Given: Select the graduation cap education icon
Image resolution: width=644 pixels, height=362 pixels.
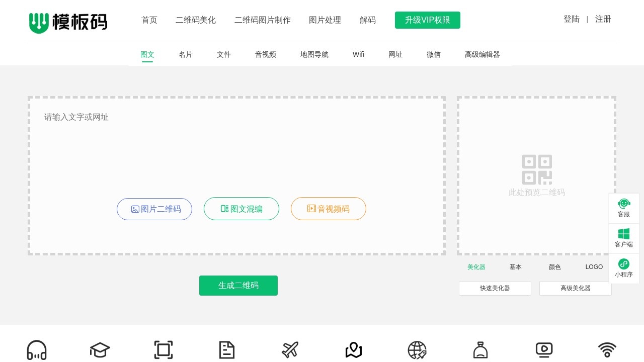Looking at the screenshot, I should coord(99,350).
